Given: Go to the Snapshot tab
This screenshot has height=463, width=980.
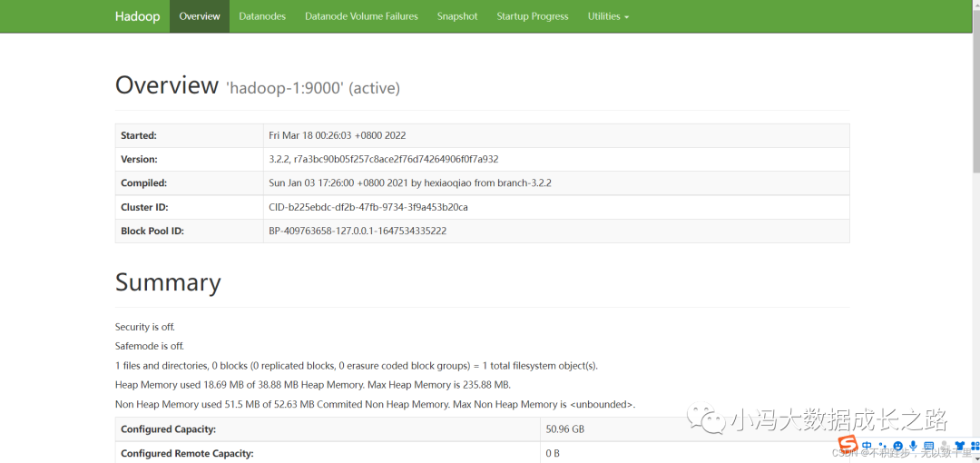Looking at the screenshot, I should point(457,16).
